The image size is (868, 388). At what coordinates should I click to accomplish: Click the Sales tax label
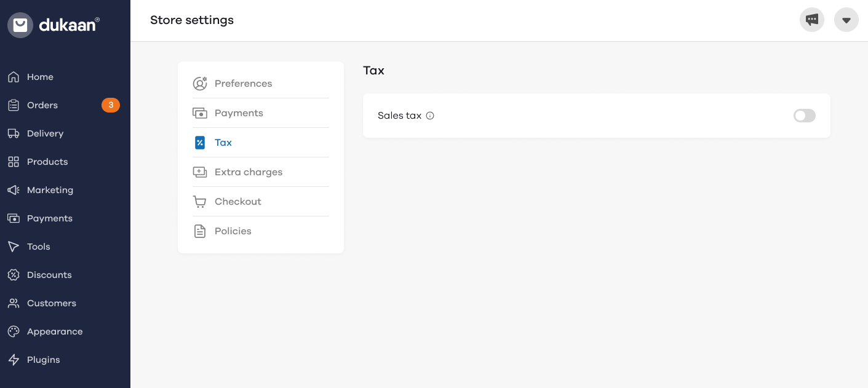point(400,116)
